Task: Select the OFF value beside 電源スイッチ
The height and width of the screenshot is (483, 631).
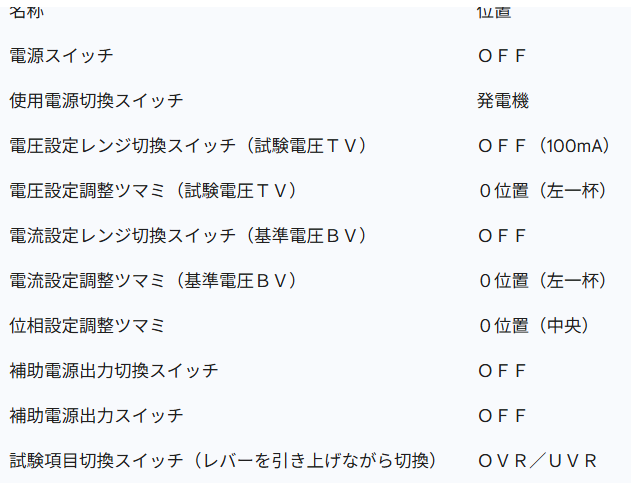Action: [x=502, y=55]
